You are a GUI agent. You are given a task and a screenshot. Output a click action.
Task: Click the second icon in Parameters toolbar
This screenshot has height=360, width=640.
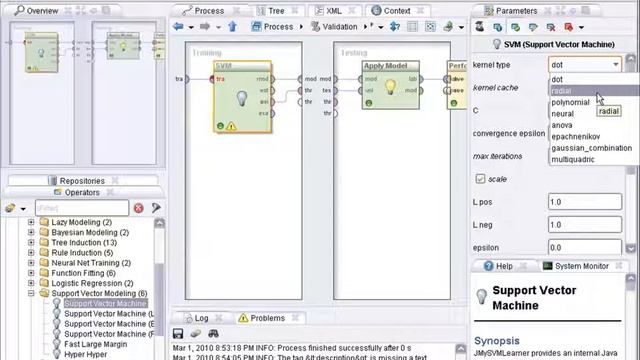(x=498, y=27)
